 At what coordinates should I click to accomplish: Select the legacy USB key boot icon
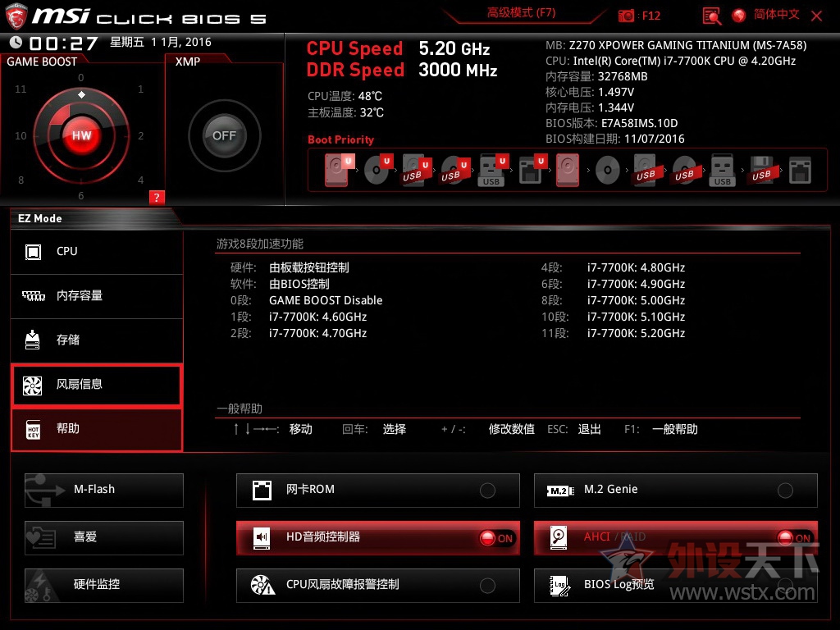722,171
